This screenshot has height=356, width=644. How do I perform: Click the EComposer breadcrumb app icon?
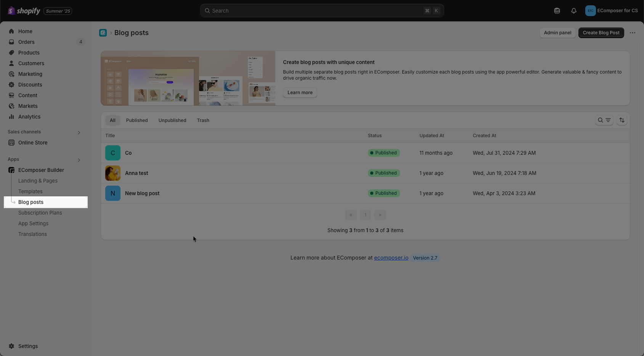tap(103, 33)
